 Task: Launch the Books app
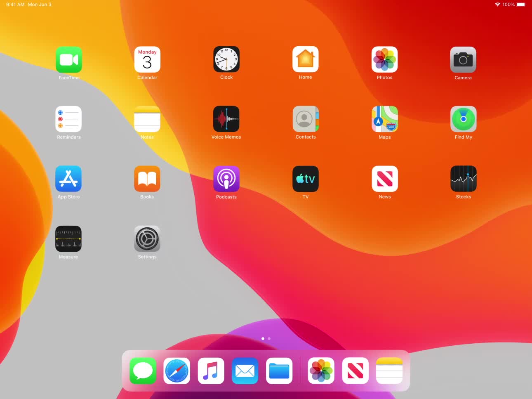147,179
